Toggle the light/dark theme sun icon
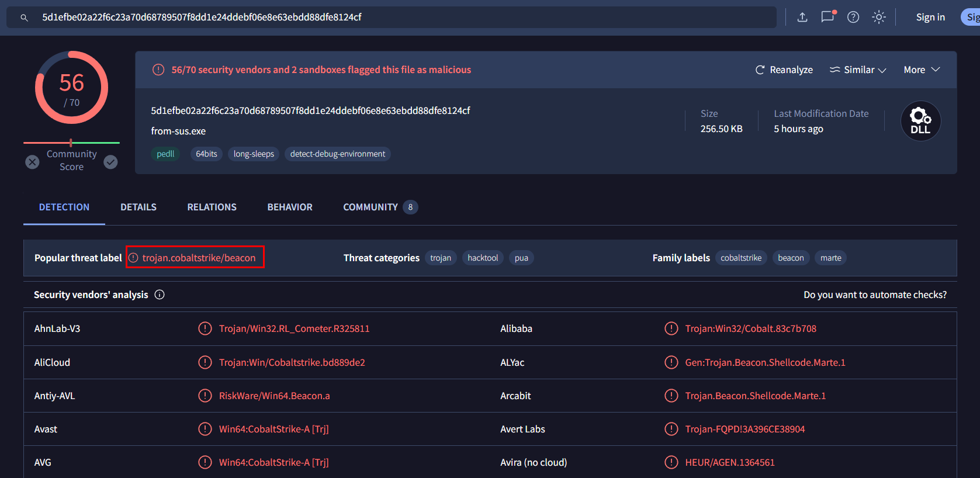 pos(879,18)
